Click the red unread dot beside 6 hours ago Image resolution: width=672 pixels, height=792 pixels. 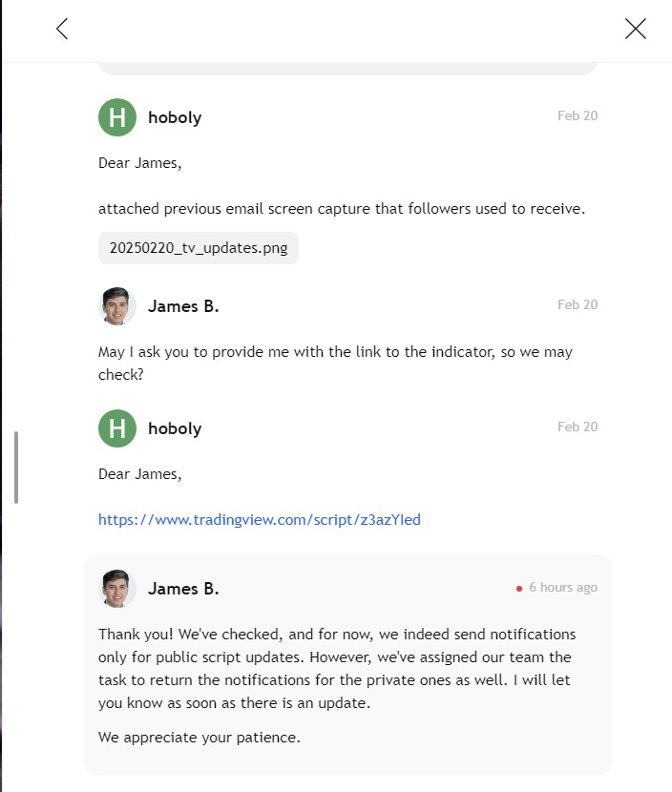tap(519, 589)
